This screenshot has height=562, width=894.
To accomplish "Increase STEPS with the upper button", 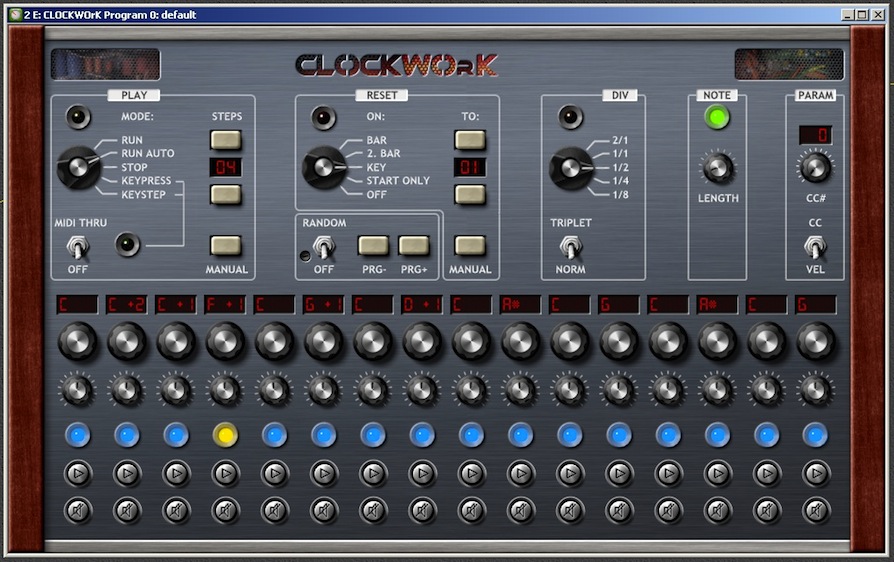I will [226, 140].
